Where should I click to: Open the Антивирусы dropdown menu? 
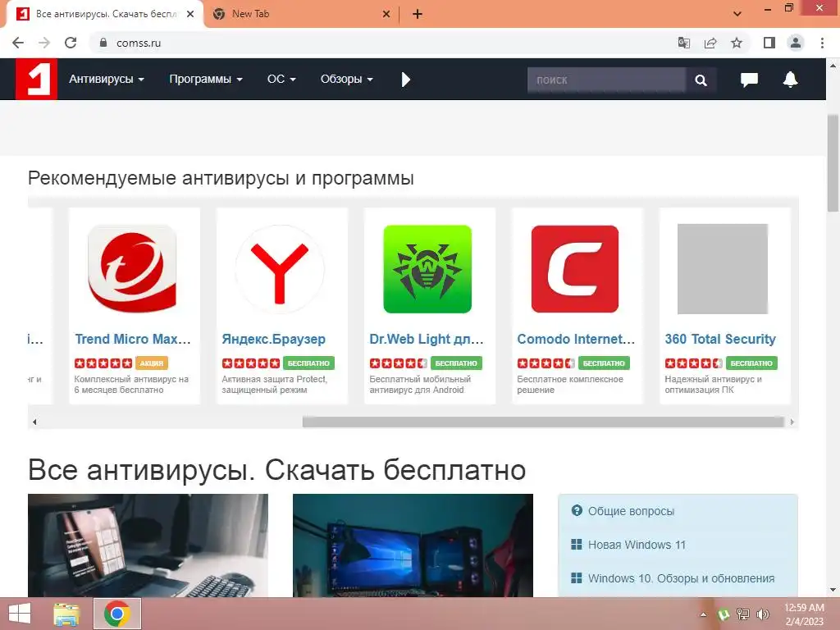[107, 80]
